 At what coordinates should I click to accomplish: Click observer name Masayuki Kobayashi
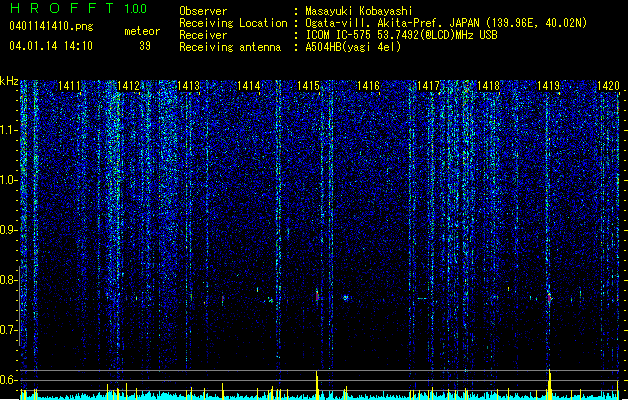(359, 11)
